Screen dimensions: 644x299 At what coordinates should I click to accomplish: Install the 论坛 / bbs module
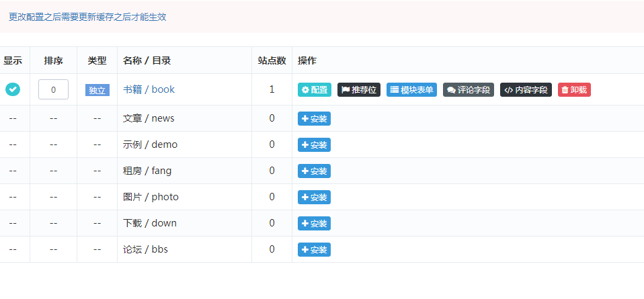point(314,250)
